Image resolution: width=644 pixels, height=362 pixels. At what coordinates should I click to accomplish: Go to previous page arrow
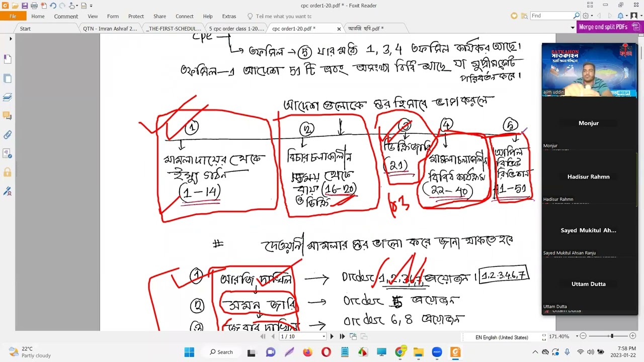point(273,336)
